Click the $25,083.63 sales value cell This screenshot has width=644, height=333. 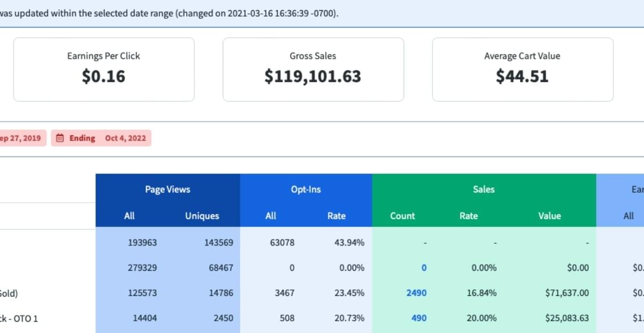pyautogui.click(x=567, y=318)
